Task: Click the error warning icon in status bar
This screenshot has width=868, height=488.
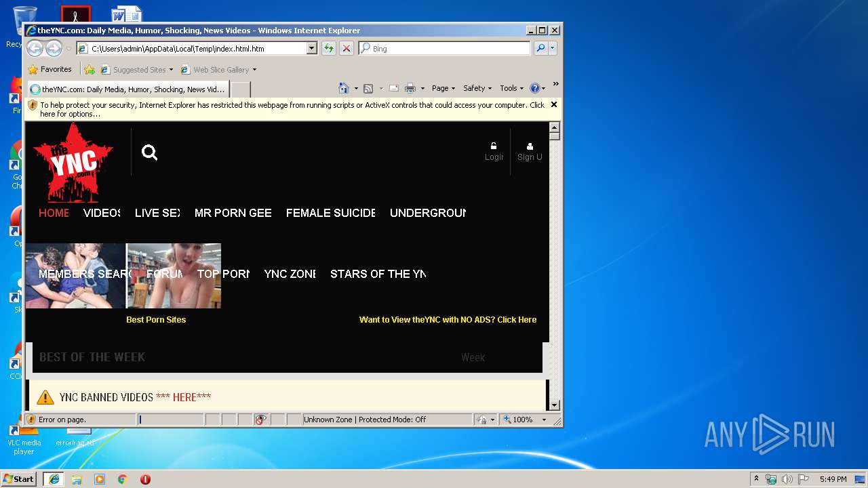Action: pos(31,420)
